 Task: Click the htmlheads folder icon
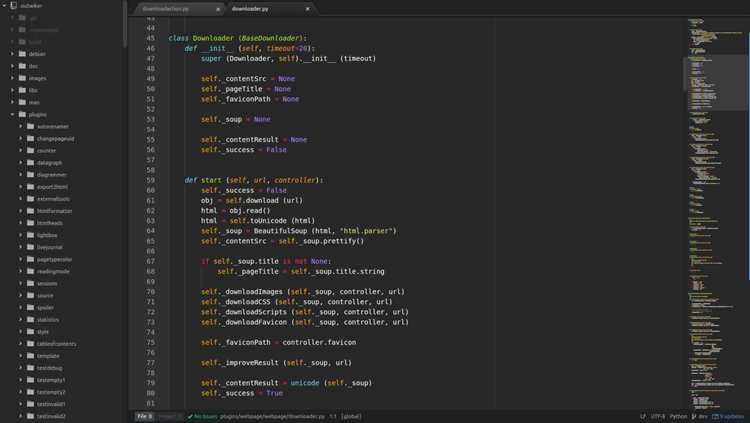tap(31, 223)
